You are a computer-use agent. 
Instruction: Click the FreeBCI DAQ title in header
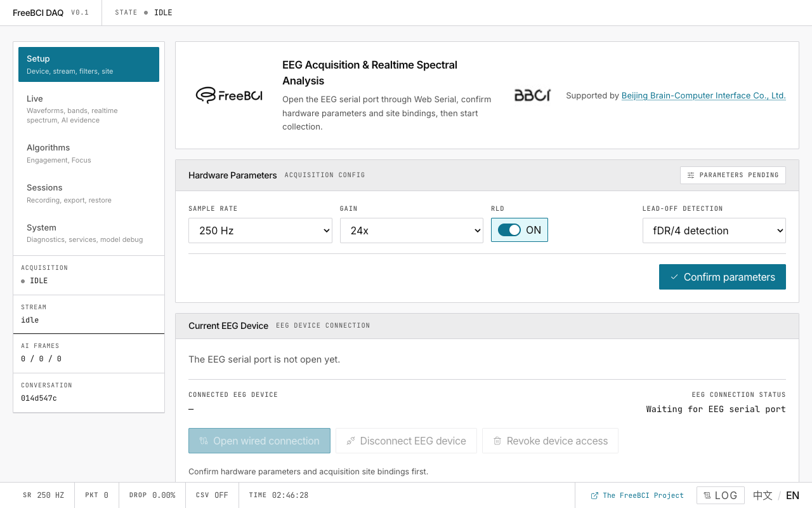coord(38,13)
